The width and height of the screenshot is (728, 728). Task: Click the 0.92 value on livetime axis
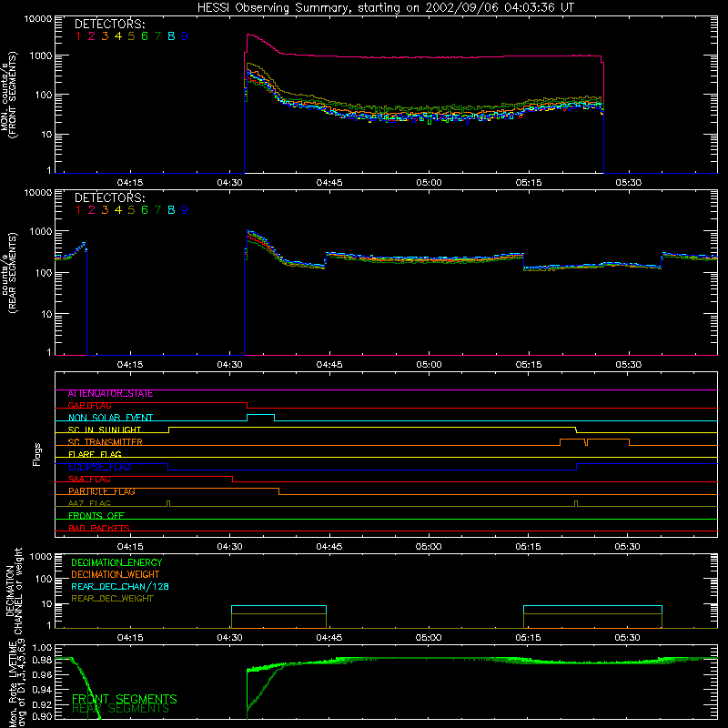pyautogui.click(x=42, y=704)
